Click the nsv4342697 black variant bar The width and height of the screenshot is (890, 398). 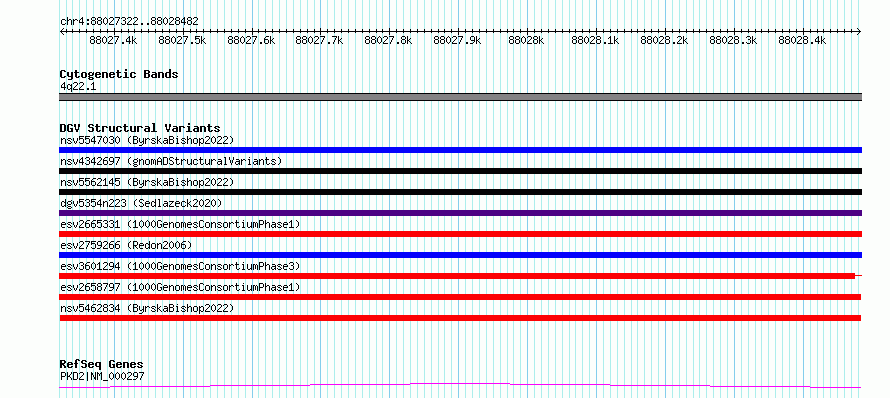coord(460,171)
